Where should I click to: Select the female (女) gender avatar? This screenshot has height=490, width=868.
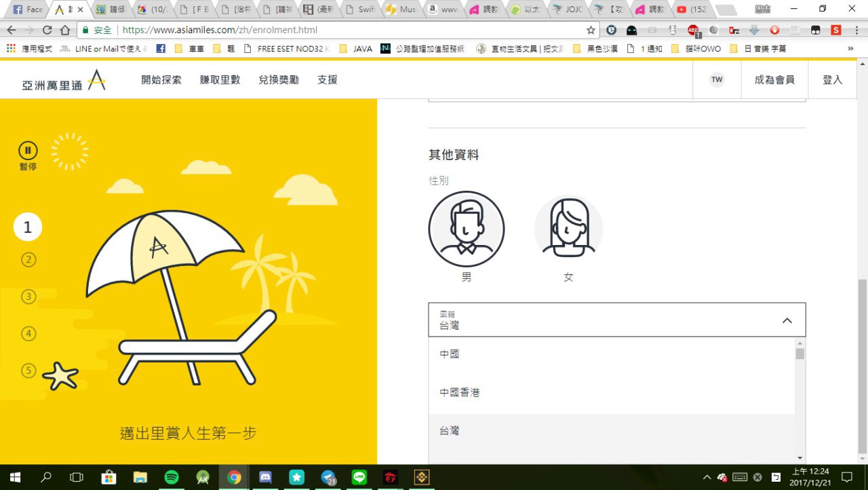(568, 229)
